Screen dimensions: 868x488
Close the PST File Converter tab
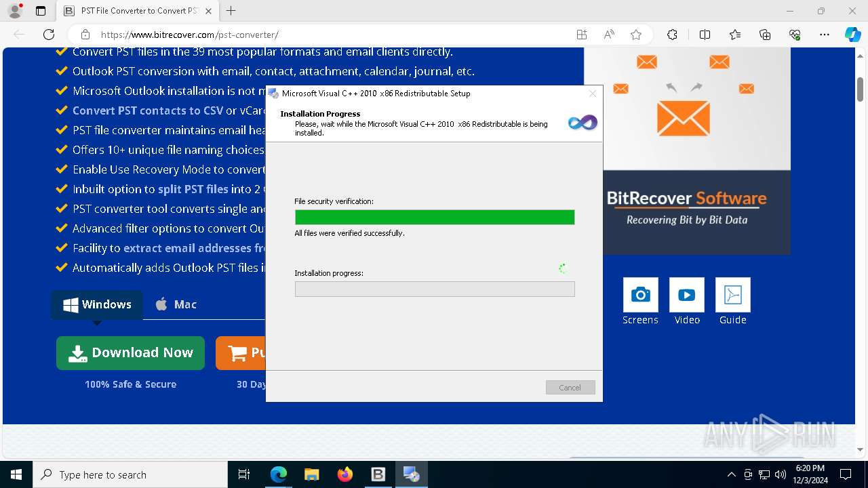coord(208,12)
